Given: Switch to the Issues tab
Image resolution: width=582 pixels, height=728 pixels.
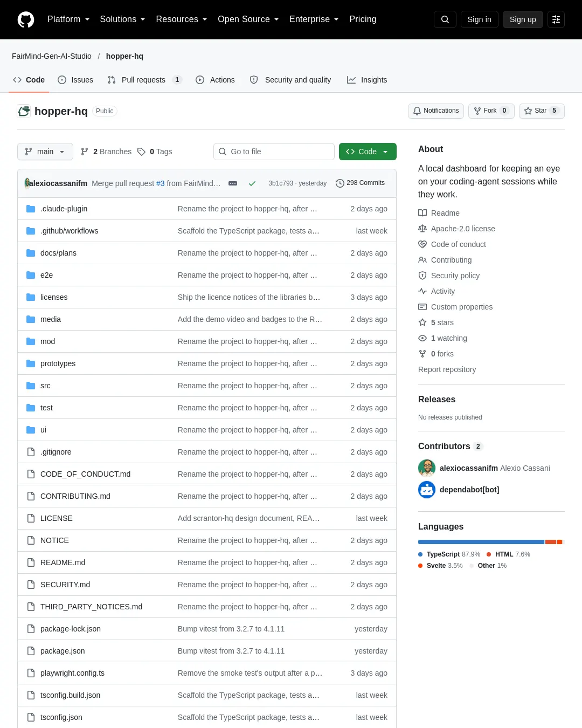Looking at the screenshot, I should tap(75, 80).
